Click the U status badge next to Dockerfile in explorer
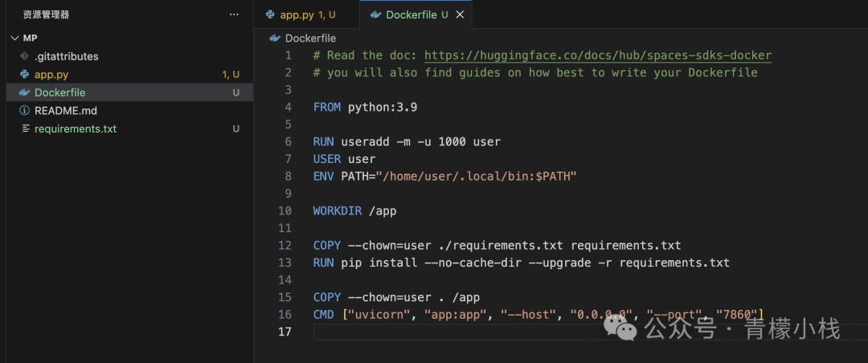The width and height of the screenshot is (868, 363). [235, 92]
